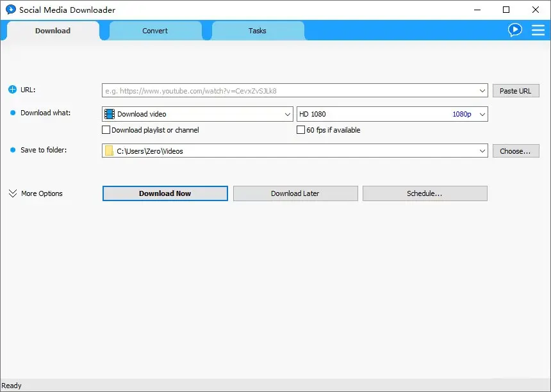Enable Download playlist or channel checkbox
This screenshot has height=392, width=551.
tap(106, 130)
